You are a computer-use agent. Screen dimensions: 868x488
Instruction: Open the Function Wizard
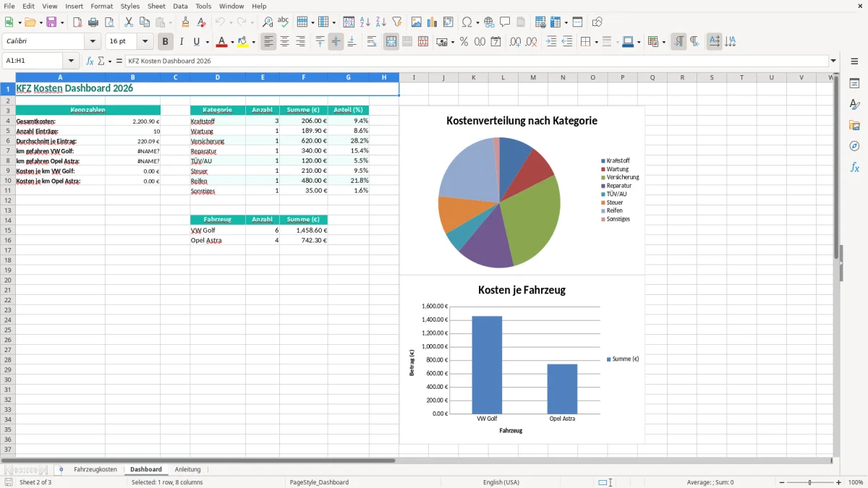click(90, 61)
